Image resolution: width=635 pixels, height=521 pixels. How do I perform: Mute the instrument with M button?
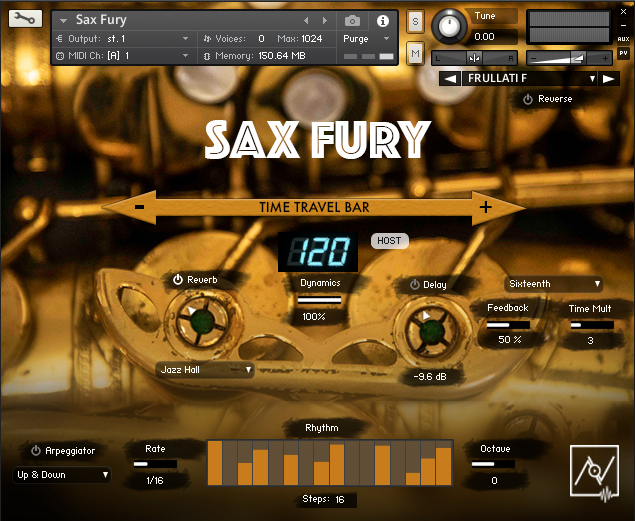415,53
